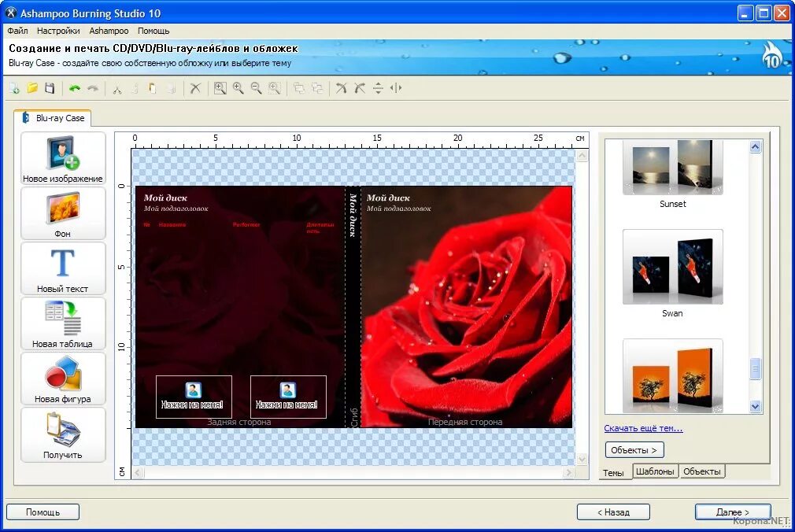Open a file via the folder toolbar icon
The width and height of the screenshot is (795, 532).
coord(32,87)
